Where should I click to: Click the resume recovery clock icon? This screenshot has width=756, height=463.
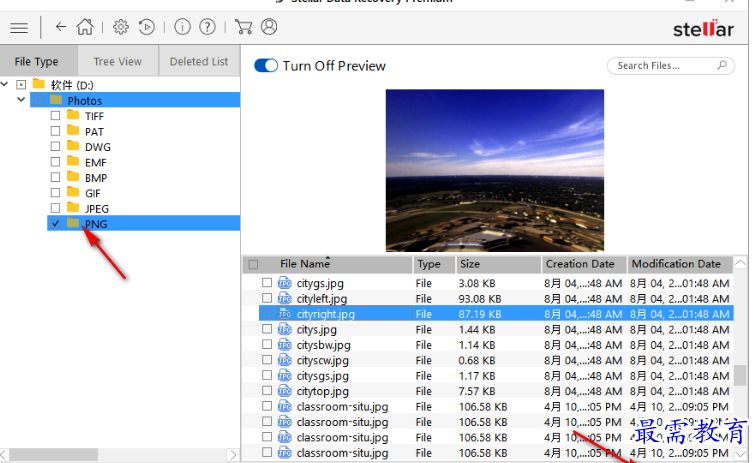pos(147,27)
